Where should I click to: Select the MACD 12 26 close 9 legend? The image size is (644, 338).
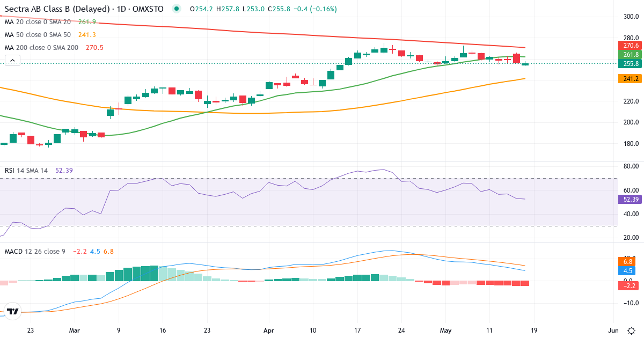click(35, 251)
